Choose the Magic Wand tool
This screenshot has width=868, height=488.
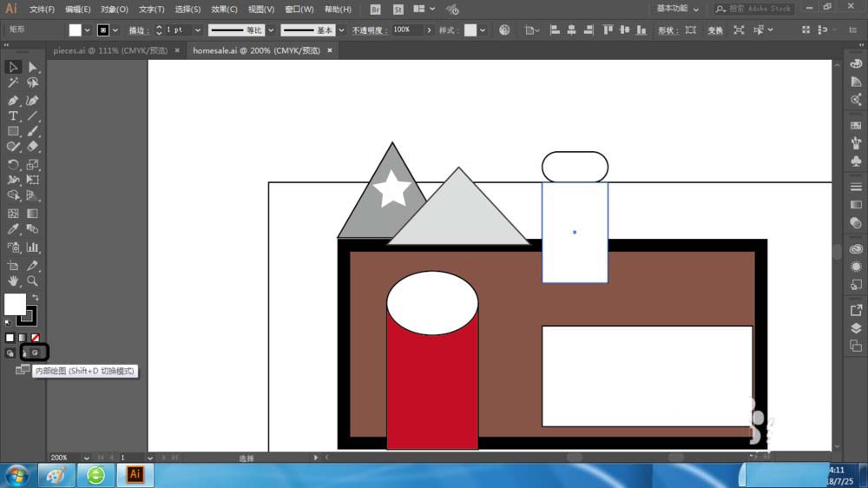click(x=13, y=83)
